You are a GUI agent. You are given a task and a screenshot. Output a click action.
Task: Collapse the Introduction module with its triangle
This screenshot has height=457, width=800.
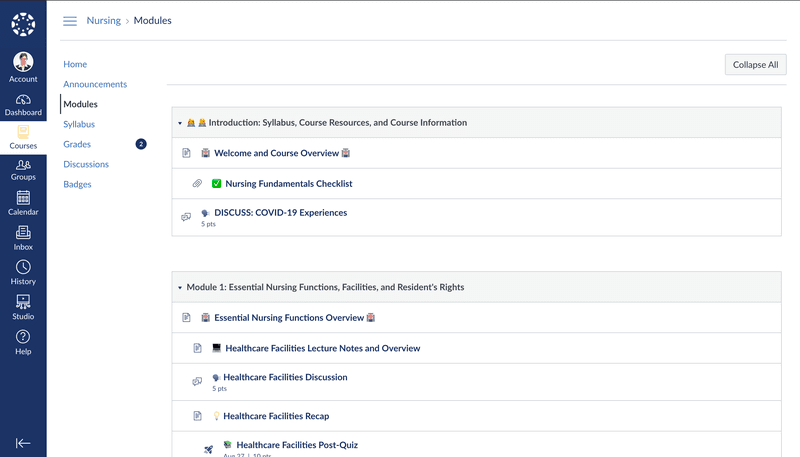pos(180,123)
